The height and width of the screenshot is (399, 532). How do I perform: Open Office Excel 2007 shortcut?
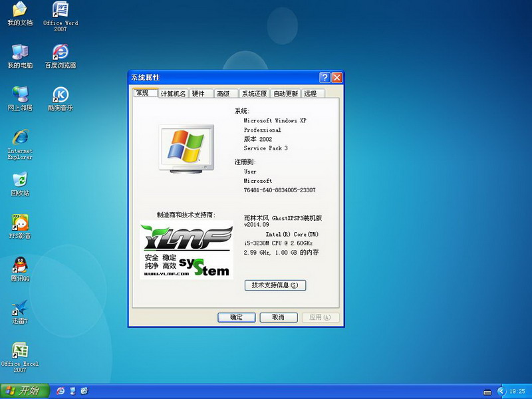[20, 357]
